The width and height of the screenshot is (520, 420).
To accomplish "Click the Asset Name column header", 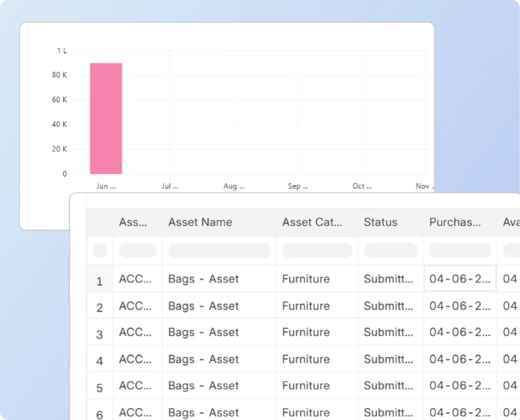I will [x=200, y=222].
